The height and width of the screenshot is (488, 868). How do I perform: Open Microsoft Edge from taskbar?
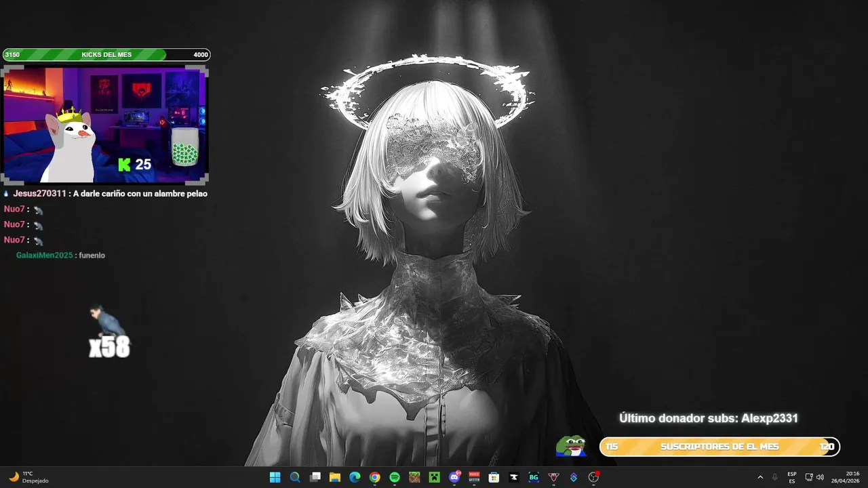355,477
